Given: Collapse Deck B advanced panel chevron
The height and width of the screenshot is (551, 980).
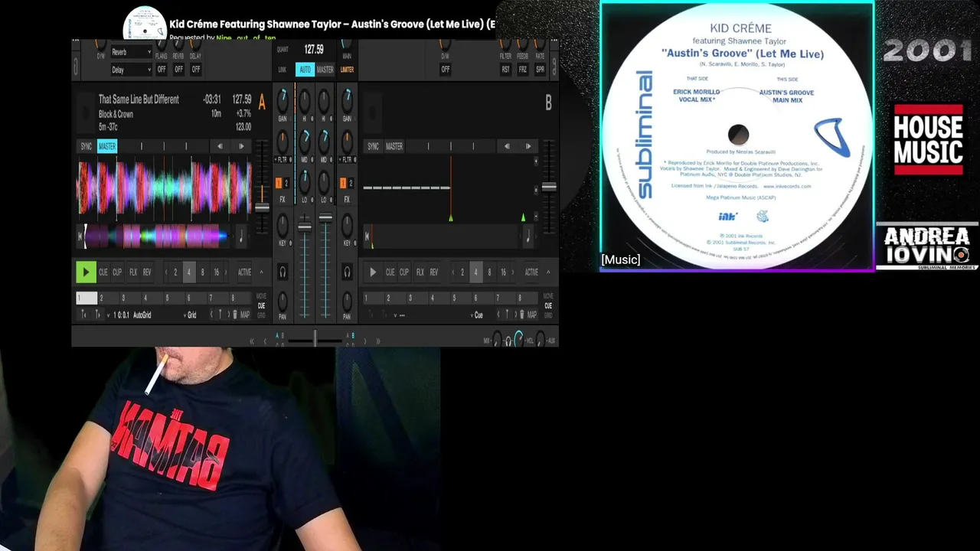Looking at the screenshot, I should pyautogui.click(x=548, y=272).
